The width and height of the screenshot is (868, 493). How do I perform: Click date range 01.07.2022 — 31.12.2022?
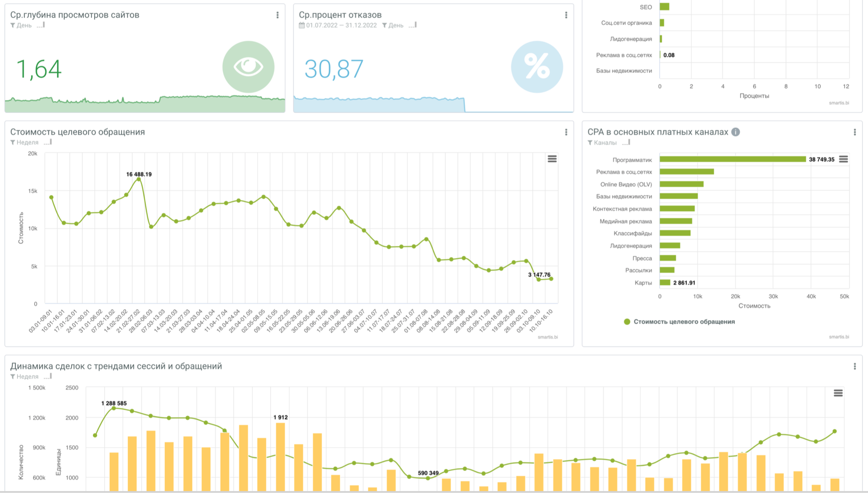coord(341,25)
